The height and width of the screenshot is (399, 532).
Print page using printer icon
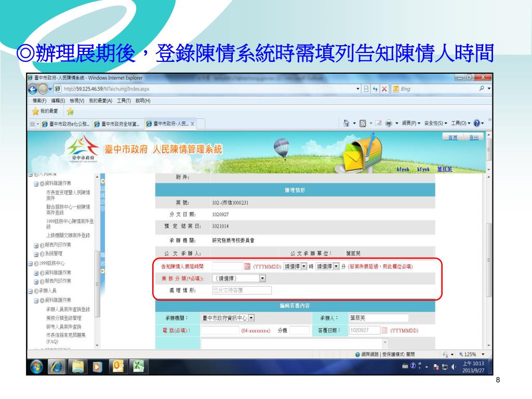389,124
